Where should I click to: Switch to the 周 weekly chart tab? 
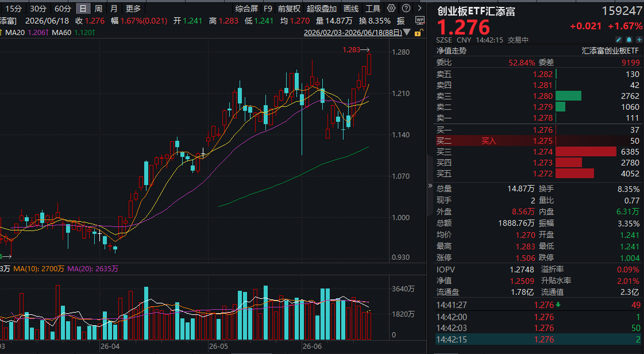coord(98,9)
